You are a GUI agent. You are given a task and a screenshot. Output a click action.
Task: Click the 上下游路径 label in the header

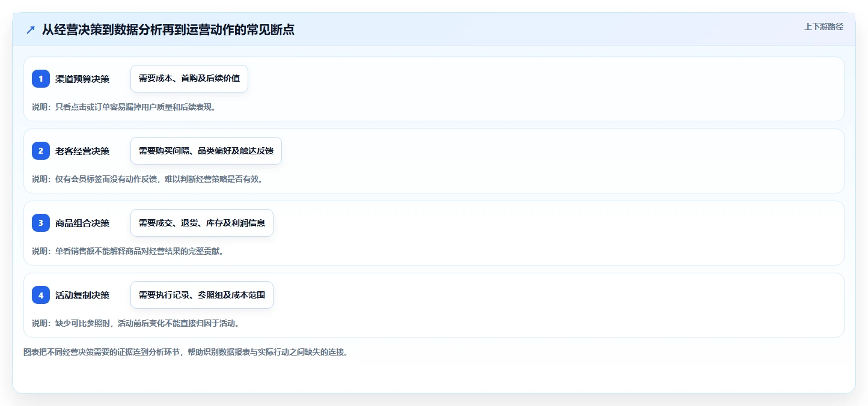pos(824,26)
